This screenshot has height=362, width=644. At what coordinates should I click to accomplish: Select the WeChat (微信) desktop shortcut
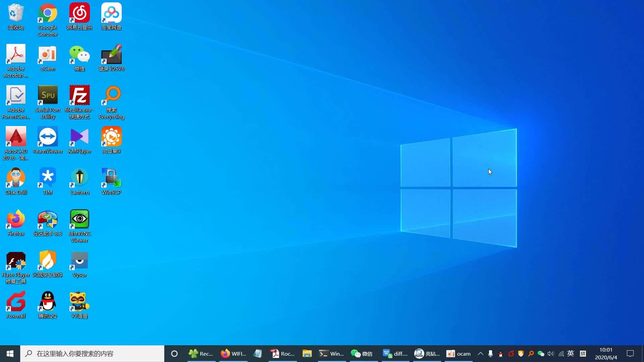pos(79,58)
